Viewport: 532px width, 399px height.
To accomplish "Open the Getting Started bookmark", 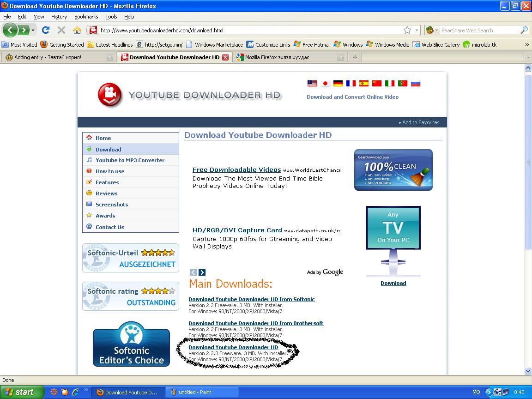I will [62, 44].
